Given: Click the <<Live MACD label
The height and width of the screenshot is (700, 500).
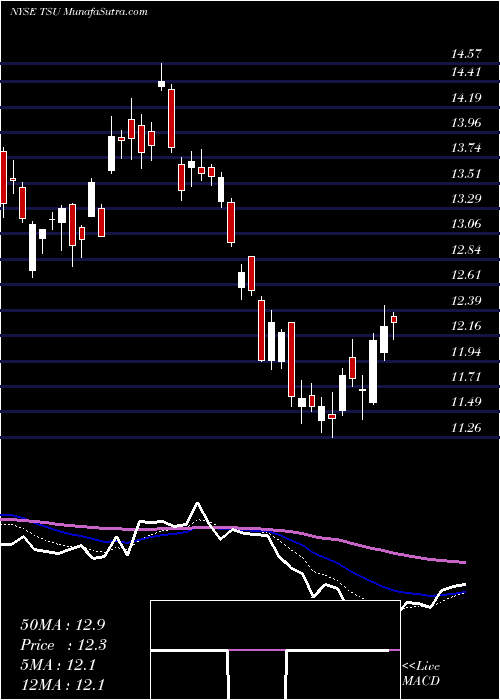Looking at the screenshot, I should tap(421, 674).
